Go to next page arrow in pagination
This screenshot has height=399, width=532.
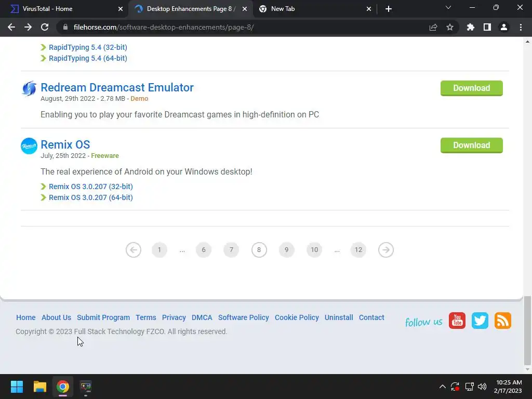tap(386, 250)
